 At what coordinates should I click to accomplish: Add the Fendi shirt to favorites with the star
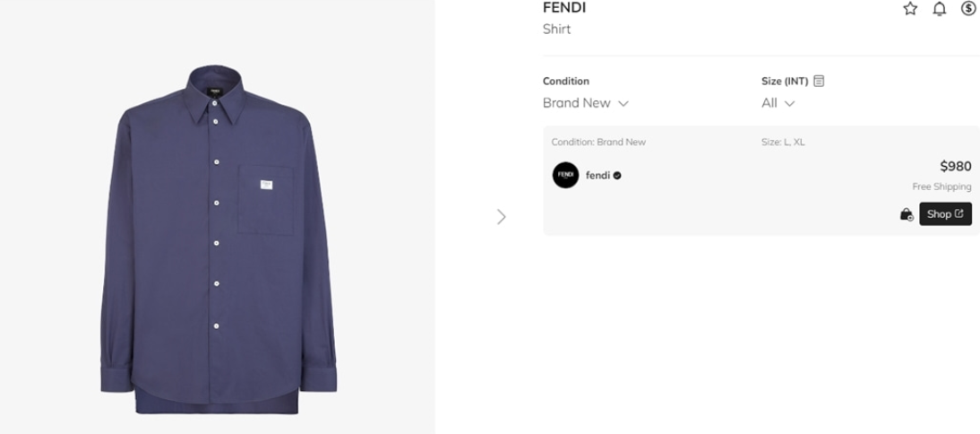point(910,9)
